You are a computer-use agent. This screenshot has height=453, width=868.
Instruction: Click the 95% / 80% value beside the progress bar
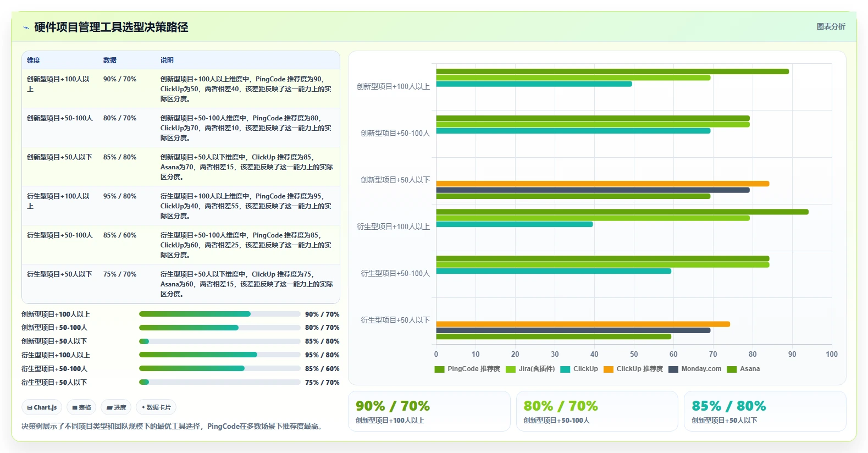click(322, 355)
